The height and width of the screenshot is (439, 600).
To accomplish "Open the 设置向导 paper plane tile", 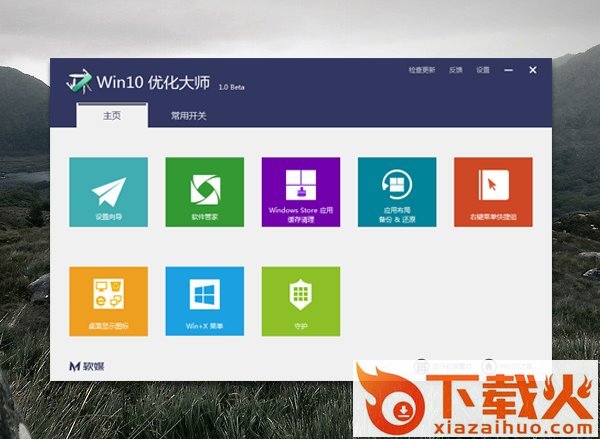I will 108,192.
